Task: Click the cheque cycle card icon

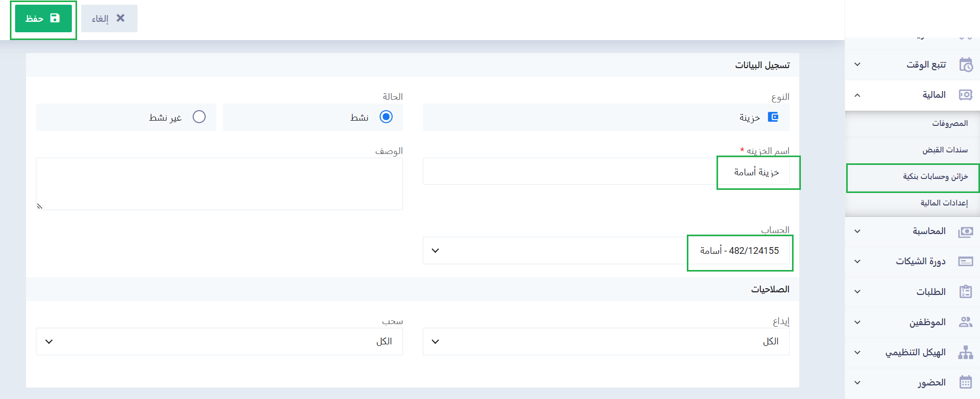Action: 965,261
